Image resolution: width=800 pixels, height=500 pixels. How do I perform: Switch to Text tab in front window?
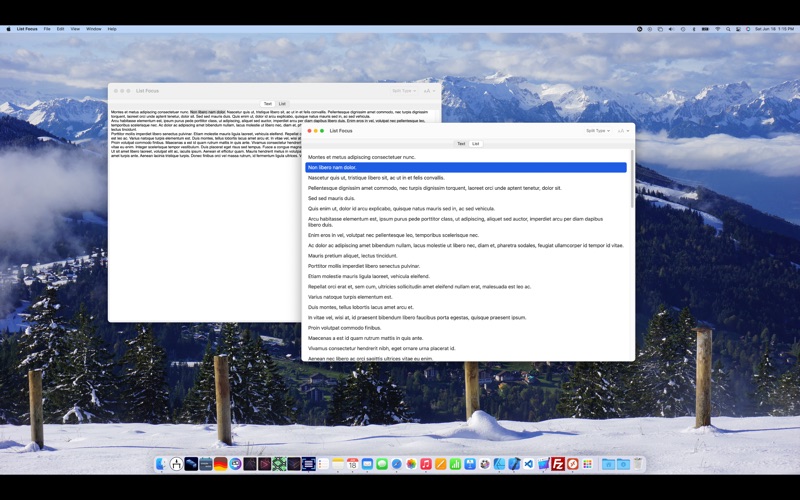tap(461, 144)
